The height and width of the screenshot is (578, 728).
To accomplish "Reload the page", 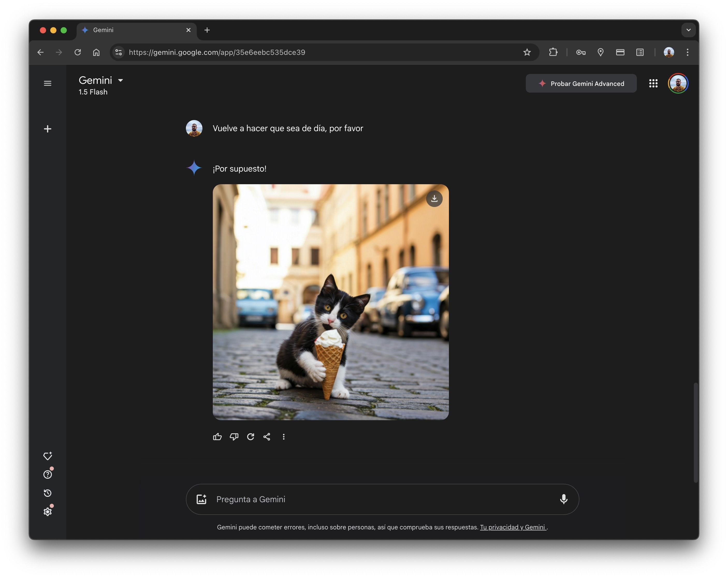I will click(x=78, y=52).
